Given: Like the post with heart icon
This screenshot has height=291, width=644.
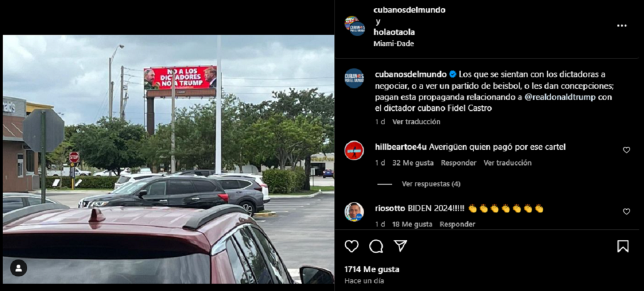Looking at the screenshot, I should [351, 246].
